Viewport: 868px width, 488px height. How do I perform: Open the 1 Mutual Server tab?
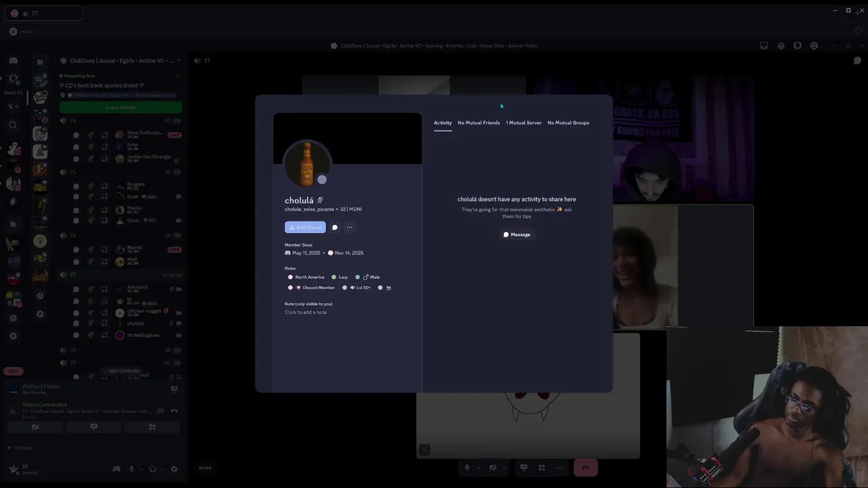(524, 123)
